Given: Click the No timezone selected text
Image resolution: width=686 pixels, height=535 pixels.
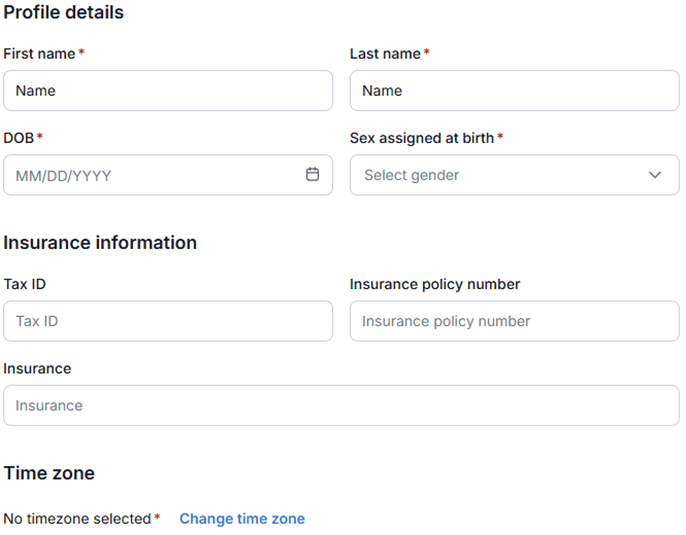Looking at the screenshot, I should pos(77,518).
